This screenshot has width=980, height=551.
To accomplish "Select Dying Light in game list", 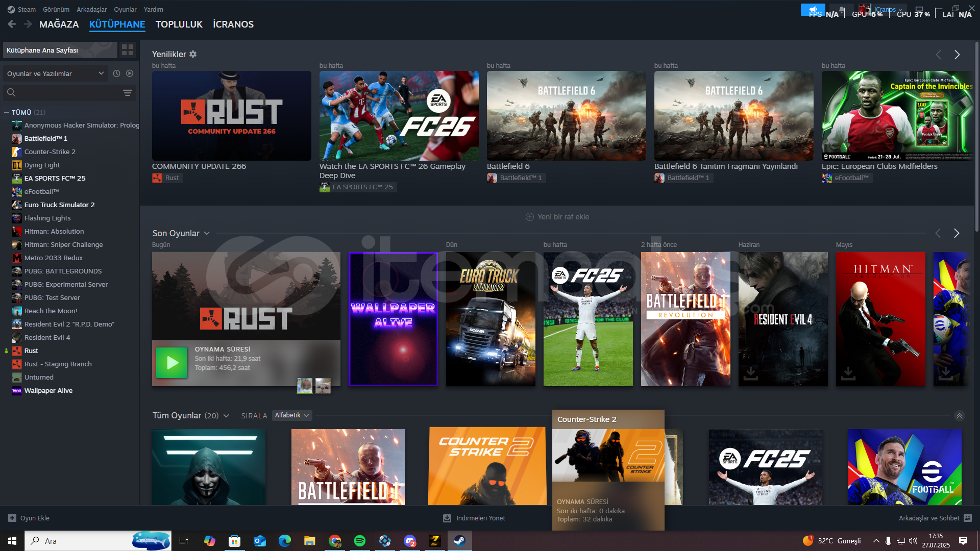I will pyautogui.click(x=42, y=165).
